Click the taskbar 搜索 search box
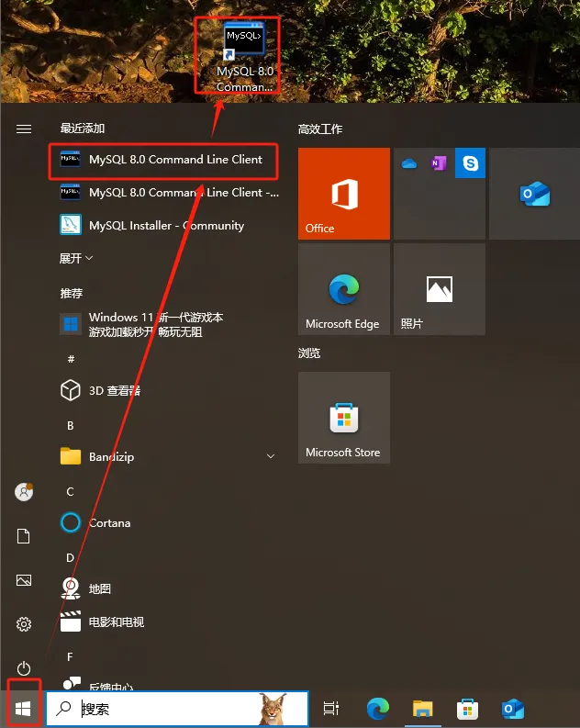580x728 pixels. coord(178,709)
